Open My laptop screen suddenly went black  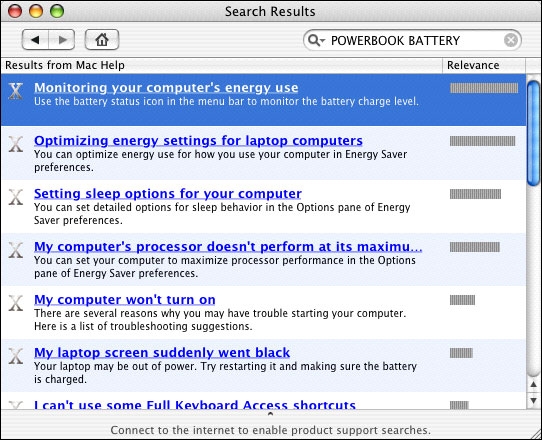(162, 353)
